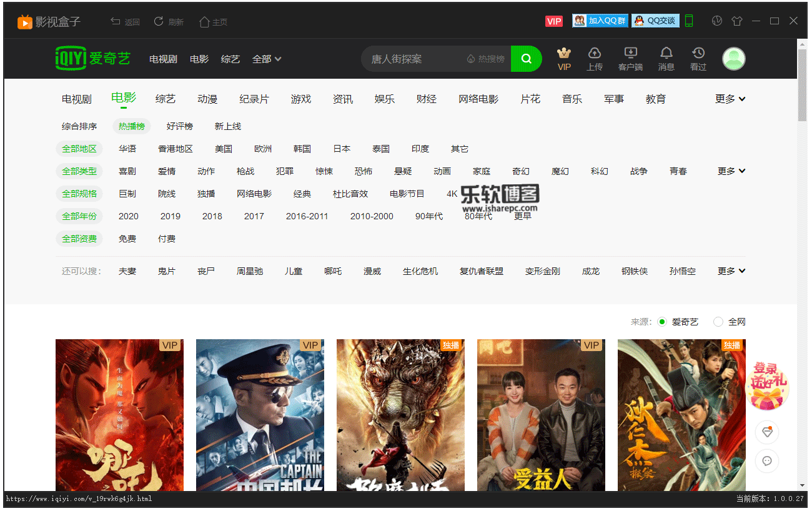Filter year by 2019
The width and height of the screenshot is (812, 511).
[x=171, y=216]
